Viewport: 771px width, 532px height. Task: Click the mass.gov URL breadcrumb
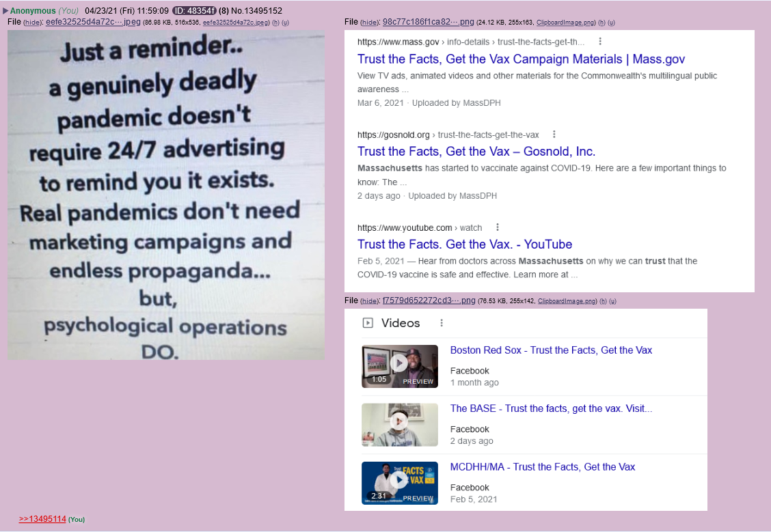tap(470, 42)
